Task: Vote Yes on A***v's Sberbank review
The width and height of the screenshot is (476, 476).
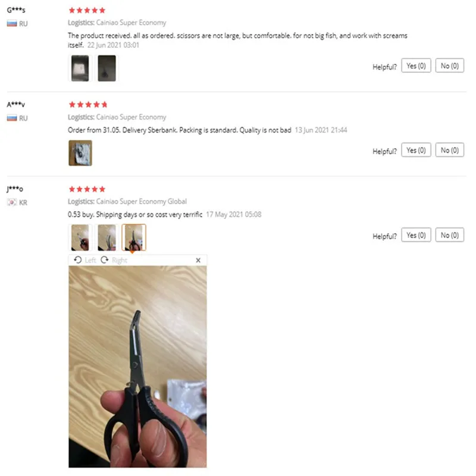Action: pyautogui.click(x=416, y=150)
